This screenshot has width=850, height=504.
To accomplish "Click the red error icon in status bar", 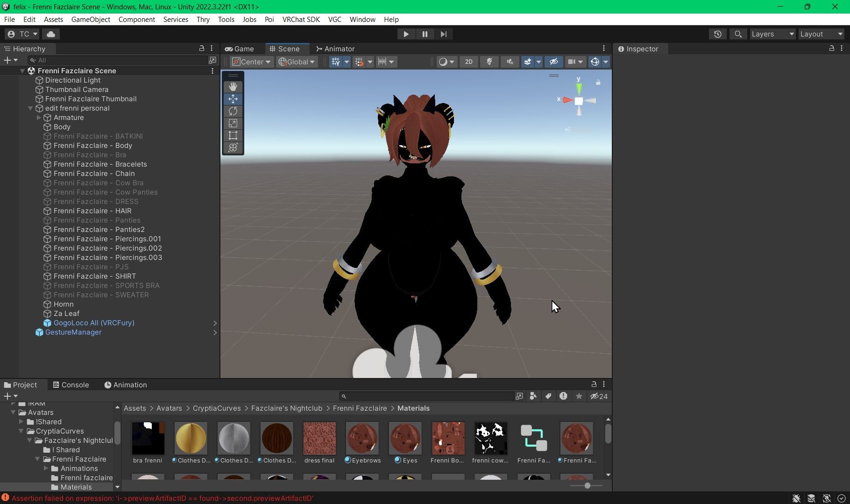I will pyautogui.click(x=6, y=498).
